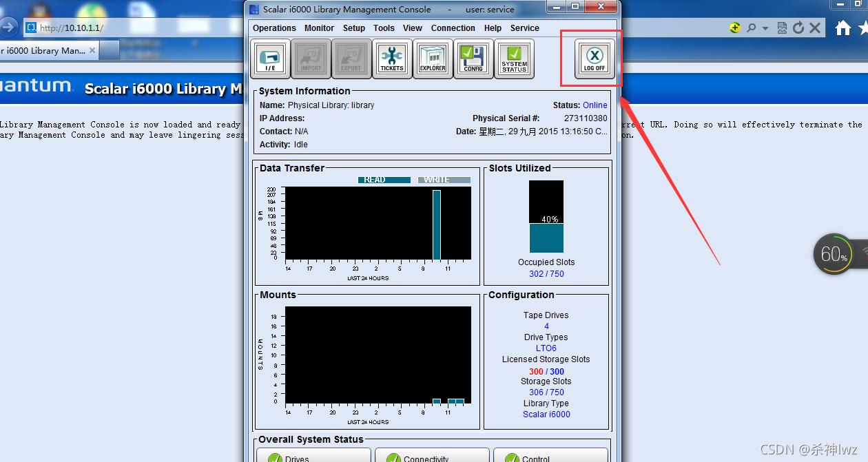Maximize the Library Management Console window
Image resolution: width=868 pixels, height=462 pixels.
click(574, 6)
